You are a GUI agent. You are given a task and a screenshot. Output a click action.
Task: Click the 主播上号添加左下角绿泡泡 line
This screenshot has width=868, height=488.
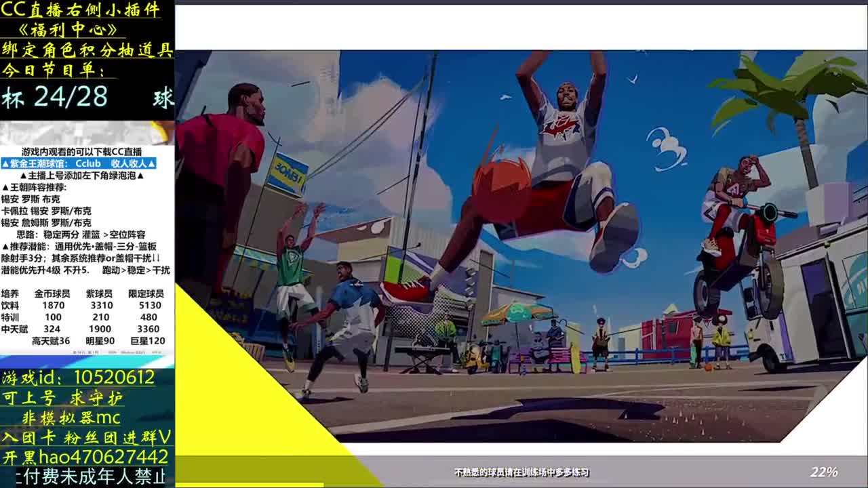click(81, 176)
